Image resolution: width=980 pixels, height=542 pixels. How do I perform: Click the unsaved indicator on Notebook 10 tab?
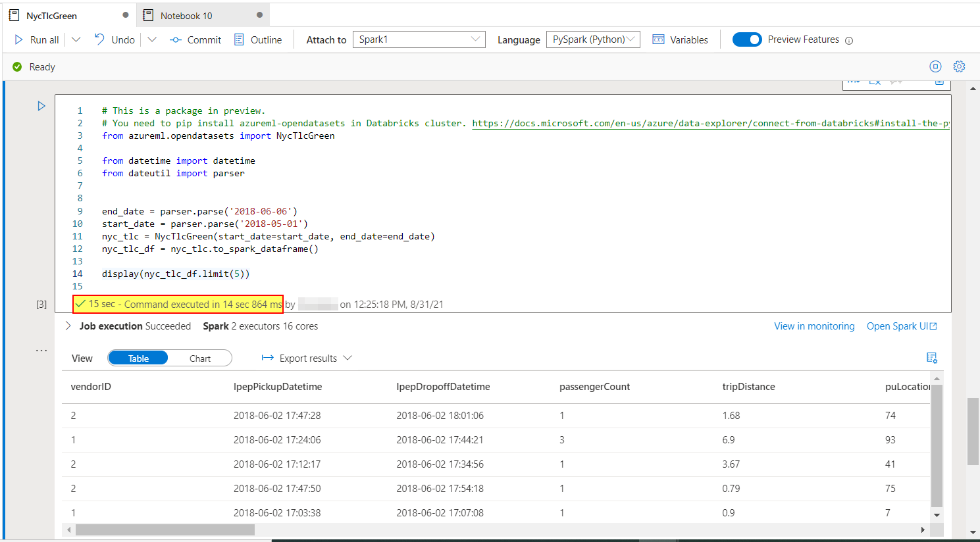[x=259, y=15]
